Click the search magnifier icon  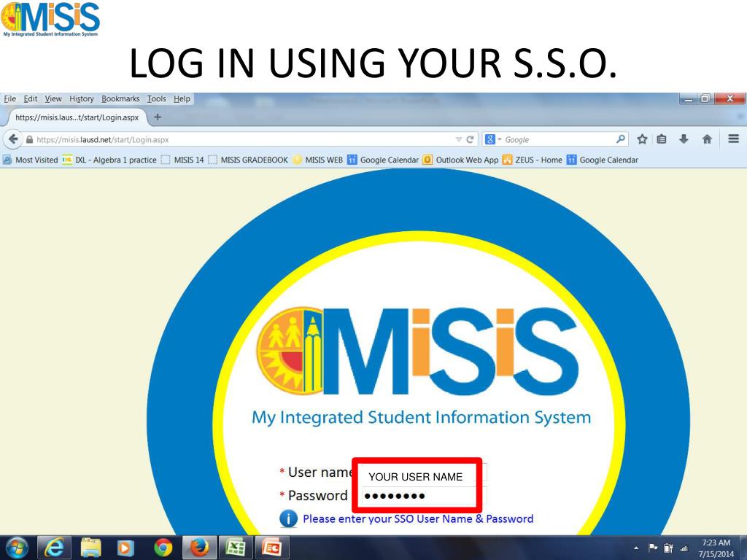pos(620,139)
